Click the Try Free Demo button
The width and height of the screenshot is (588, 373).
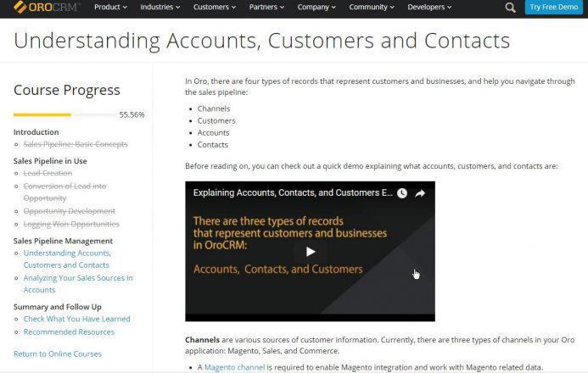point(553,7)
